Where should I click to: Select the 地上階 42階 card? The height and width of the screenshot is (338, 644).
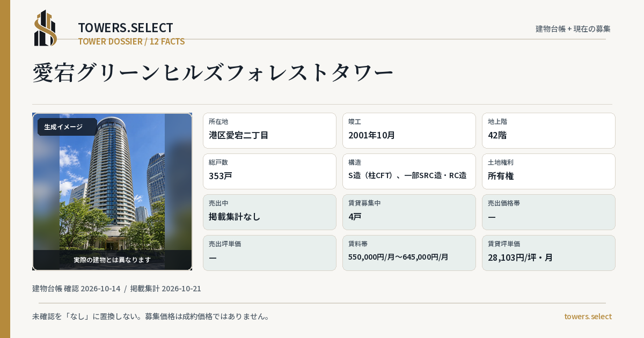click(548, 130)
